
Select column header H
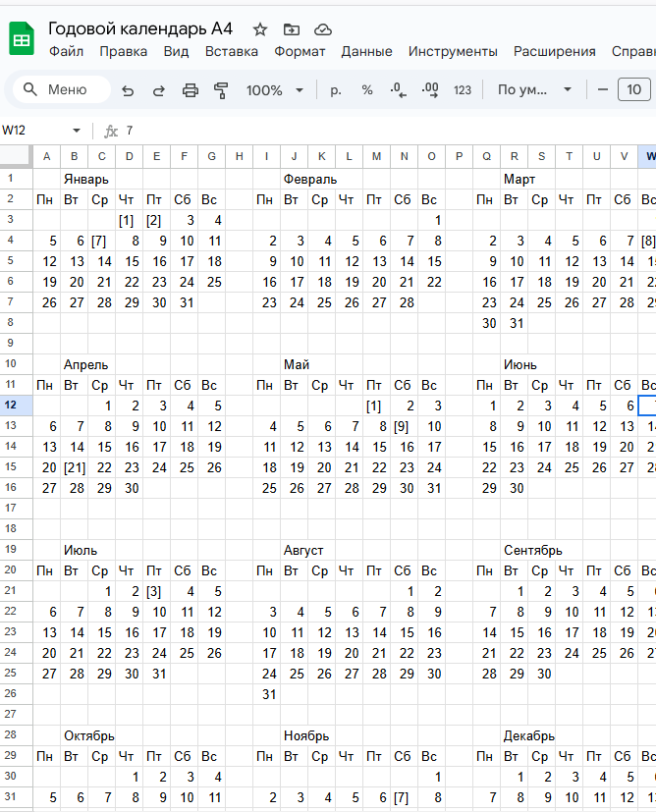pyautogui.click(x=240, y=156)
